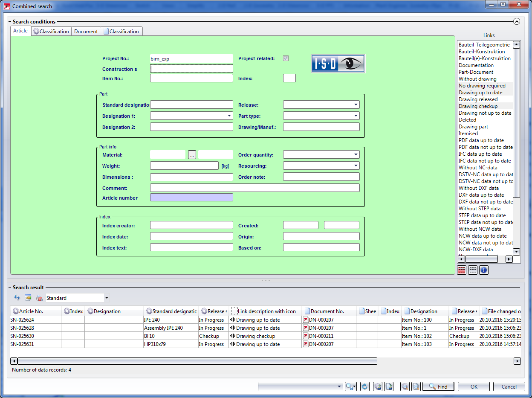Click the results horizontal scrollbar thumb
The width and height of the screenshot is (532, 398).
point(197,361)
